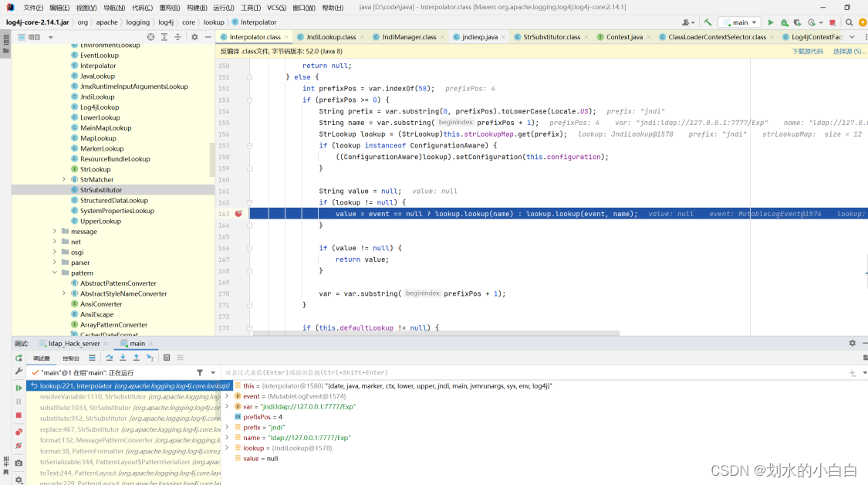
Task: Stop process with top-right red square
Action: [x=833, y=22]
